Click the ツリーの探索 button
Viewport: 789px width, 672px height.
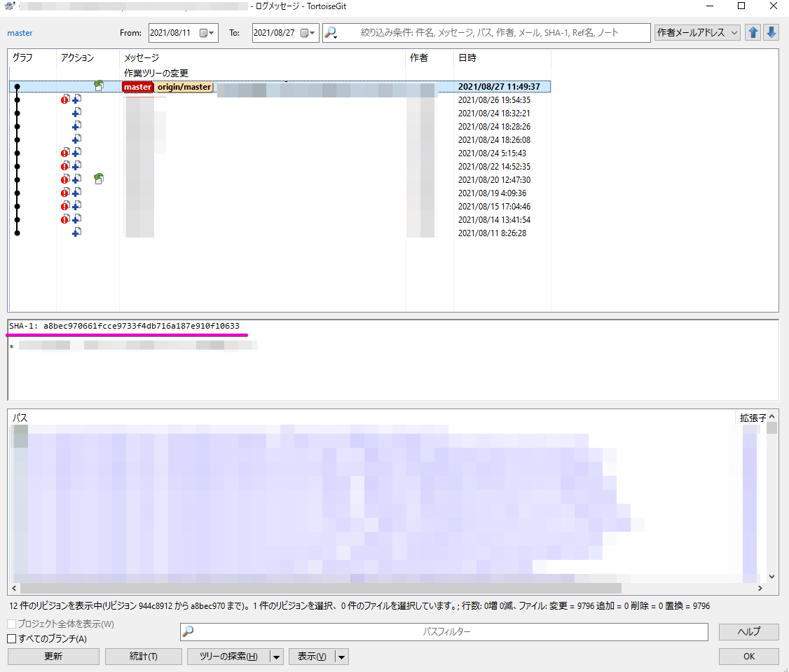pyautogui.click(x=228, y=657)
